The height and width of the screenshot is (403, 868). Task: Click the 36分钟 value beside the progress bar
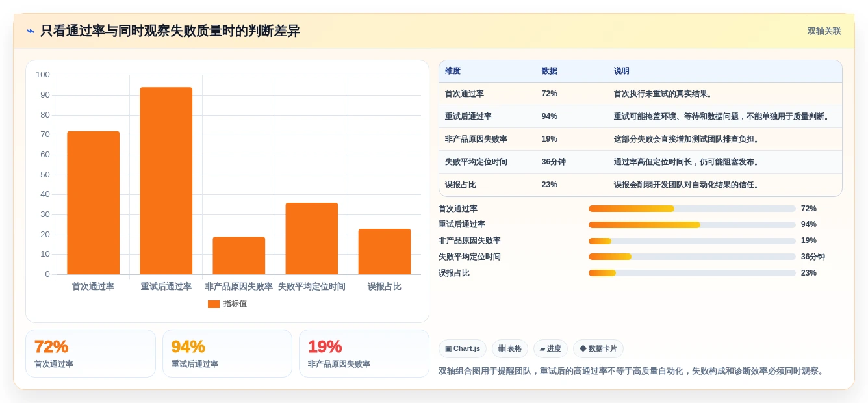coord(813,257)
